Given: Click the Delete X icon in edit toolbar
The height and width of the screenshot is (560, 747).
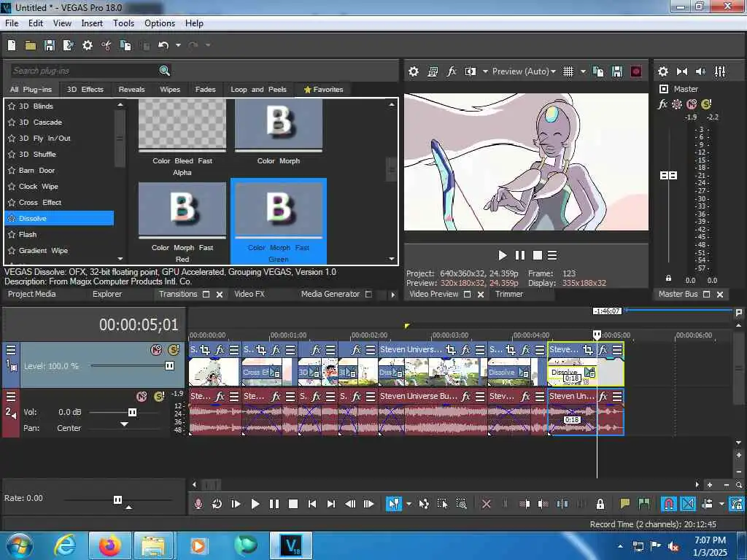Looking at the screenshot, I should tap(487, 504).
